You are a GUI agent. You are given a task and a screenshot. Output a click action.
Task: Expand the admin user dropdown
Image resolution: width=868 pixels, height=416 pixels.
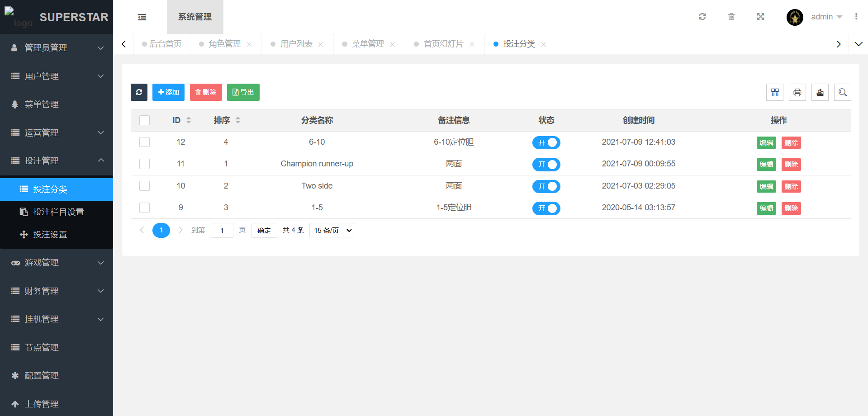[x=826, y=17]
